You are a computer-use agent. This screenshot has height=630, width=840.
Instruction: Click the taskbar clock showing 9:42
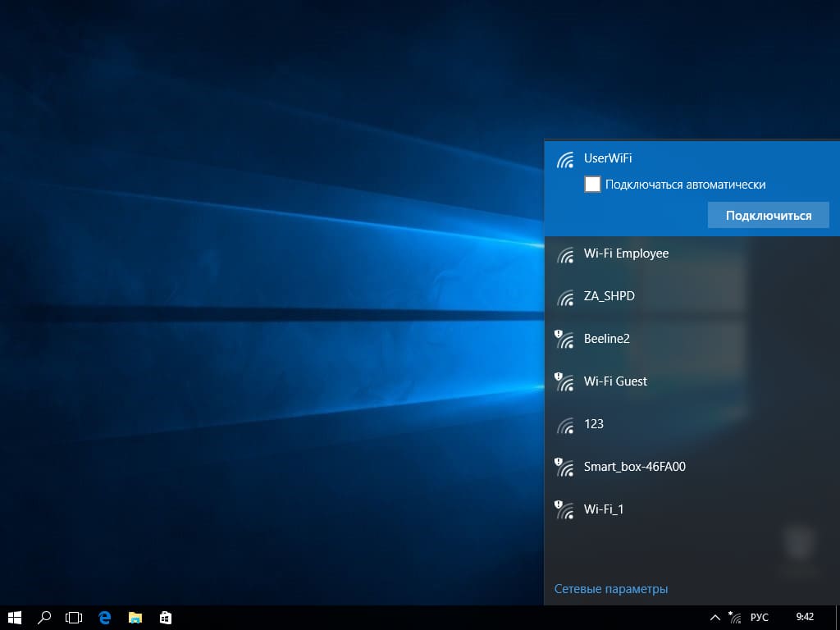[x=805, y=617]
